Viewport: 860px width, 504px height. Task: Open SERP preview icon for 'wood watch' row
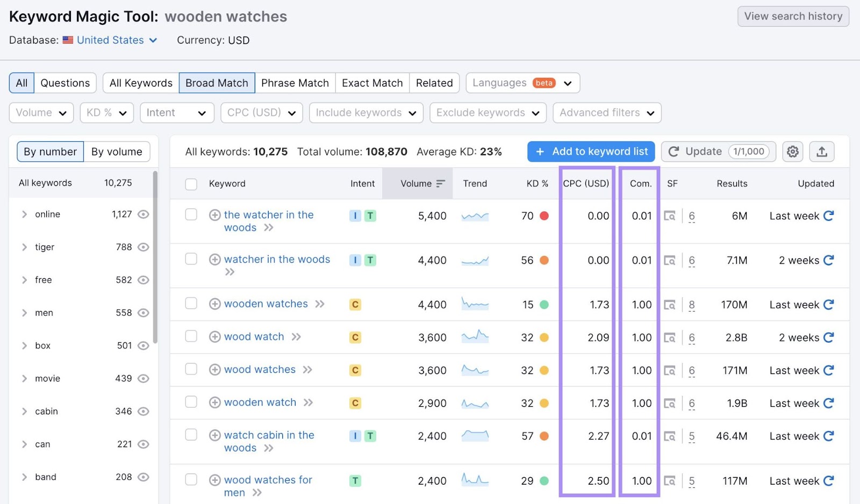click(670, 337)
